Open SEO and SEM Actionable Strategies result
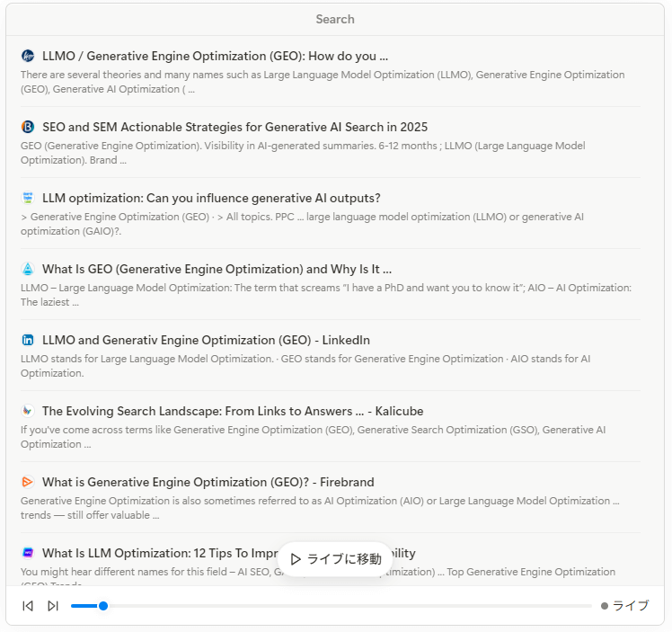 click(234, 127)
